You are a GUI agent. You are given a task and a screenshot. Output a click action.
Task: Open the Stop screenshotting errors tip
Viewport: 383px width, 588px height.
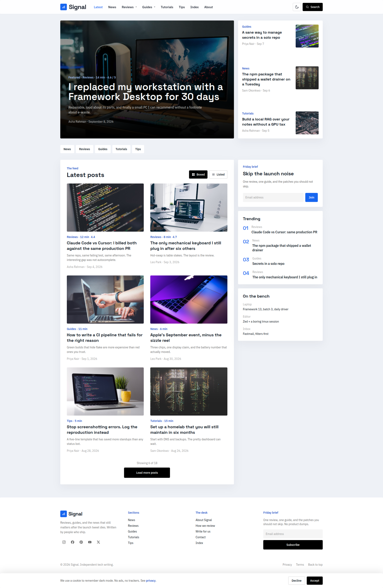[102, 430]
